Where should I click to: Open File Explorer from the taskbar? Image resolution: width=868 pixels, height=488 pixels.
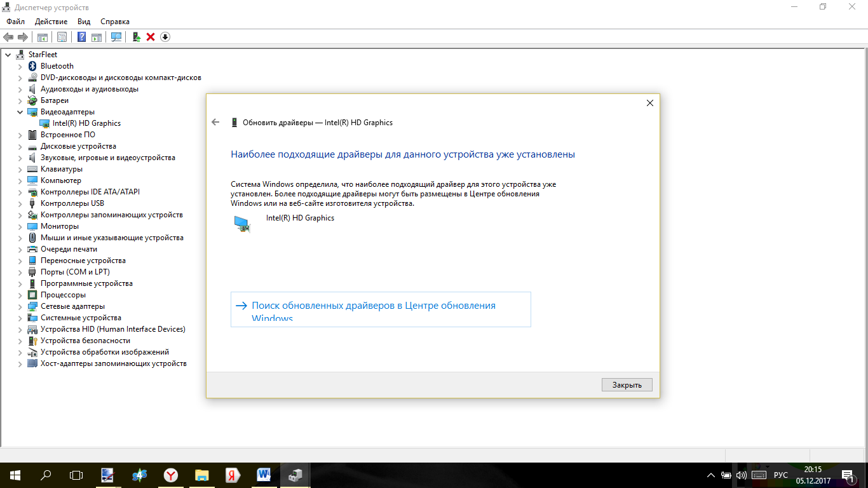tap(202, 475)
